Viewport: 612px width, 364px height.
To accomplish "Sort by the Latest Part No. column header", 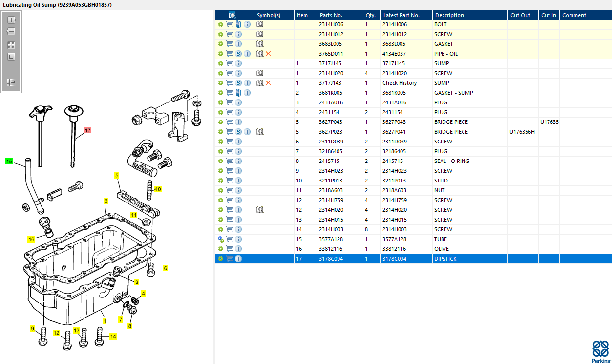I will [x=406, y=15].
